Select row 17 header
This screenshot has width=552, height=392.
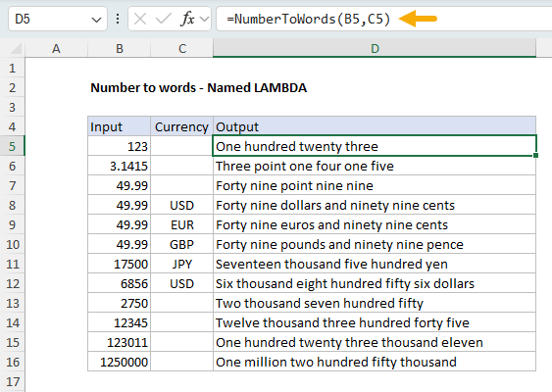coord(13,382)
